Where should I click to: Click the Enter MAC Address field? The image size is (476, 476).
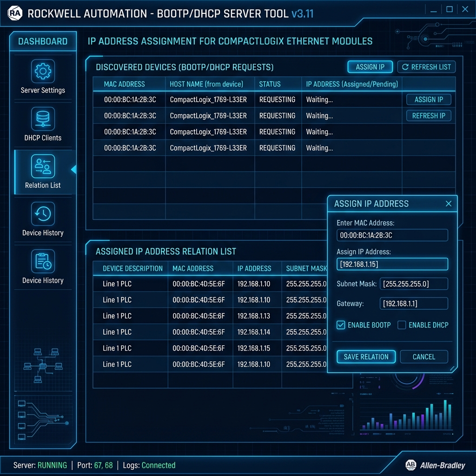coord(392,235)
